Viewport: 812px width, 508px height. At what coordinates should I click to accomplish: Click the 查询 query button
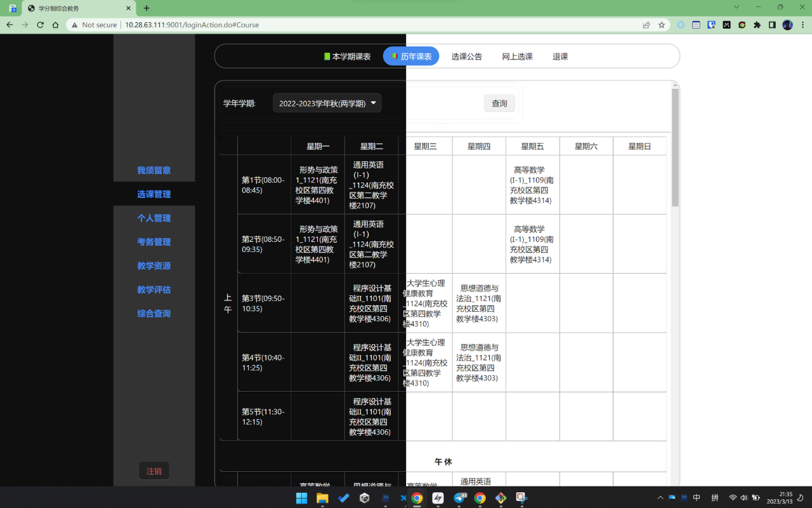point(499,103)
